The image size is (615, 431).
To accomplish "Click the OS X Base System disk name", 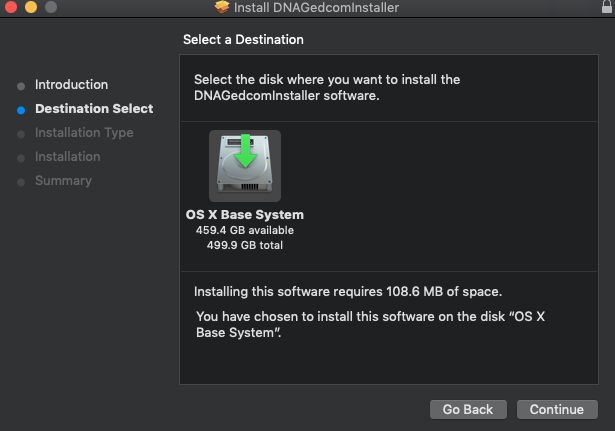I will pos(245,215).
